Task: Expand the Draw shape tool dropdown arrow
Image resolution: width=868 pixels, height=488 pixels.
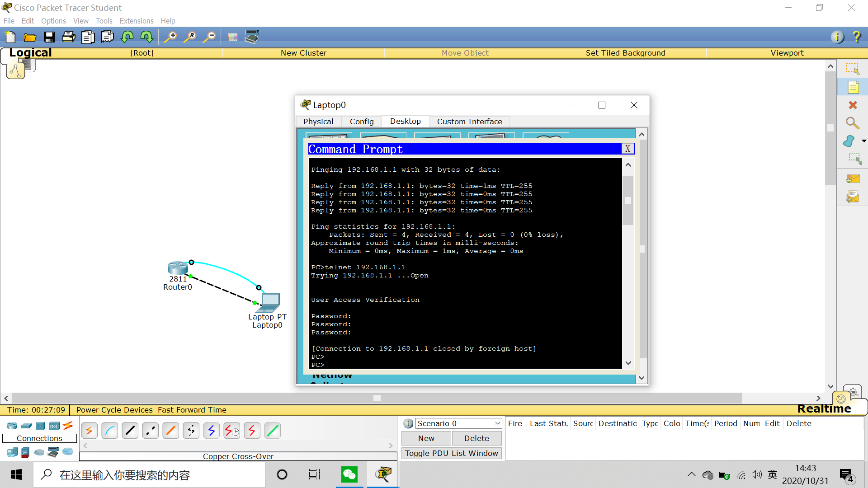Action: pos(864,141)
